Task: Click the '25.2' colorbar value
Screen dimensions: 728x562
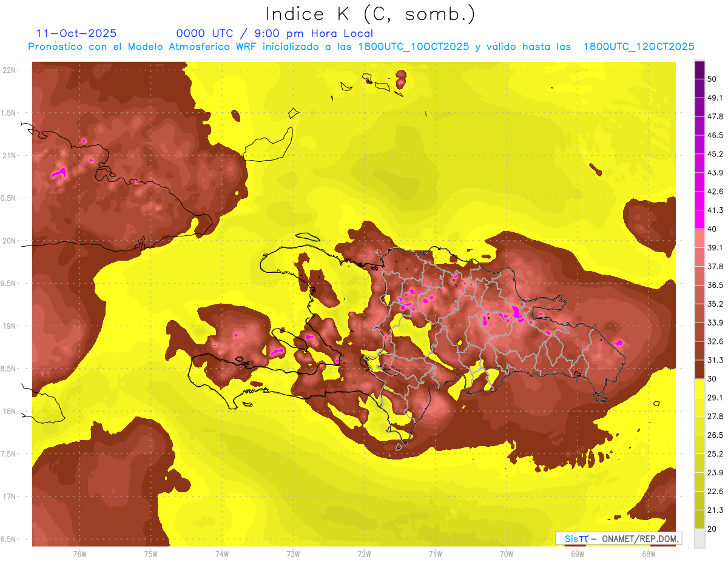Action: [715, 453]
